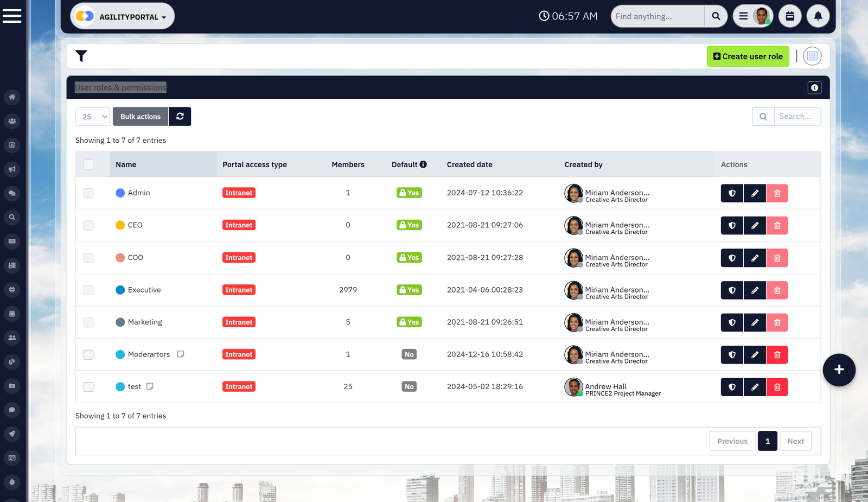Viewport: 868px width, 502px height.
Task: Open the user profile menu with avatar
Action: pyautogui.click(x=753, y=16)
